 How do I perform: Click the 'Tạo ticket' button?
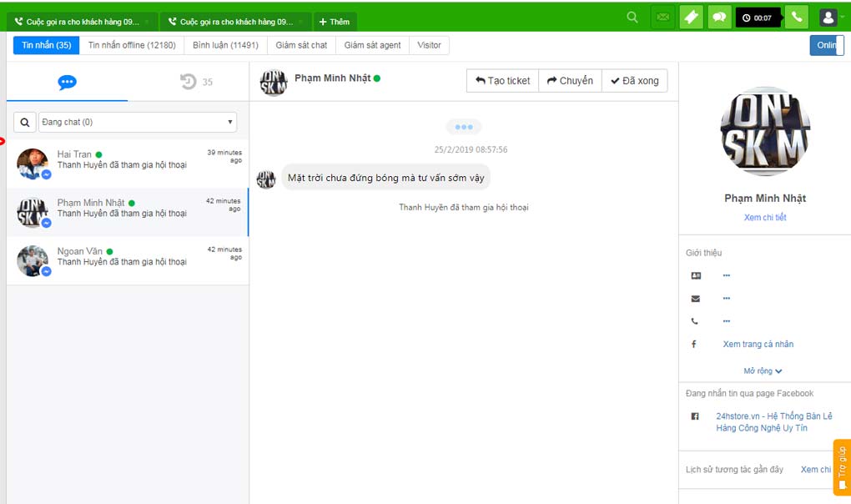click(x=502, y=81)
